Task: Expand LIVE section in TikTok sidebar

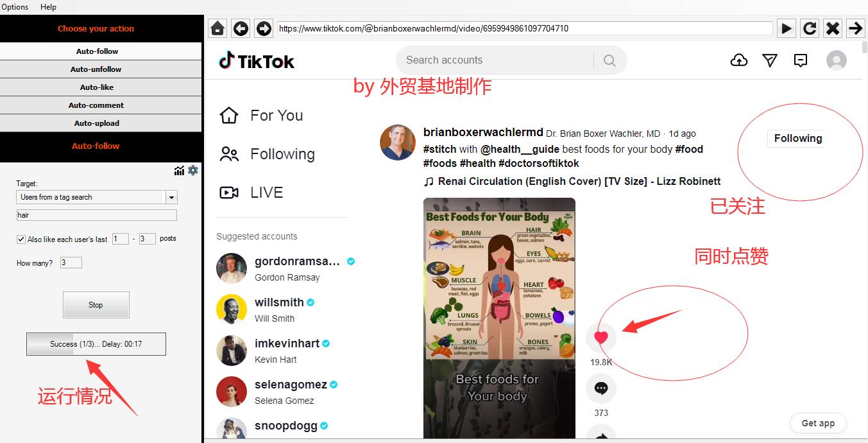Action: pos(266,192)
